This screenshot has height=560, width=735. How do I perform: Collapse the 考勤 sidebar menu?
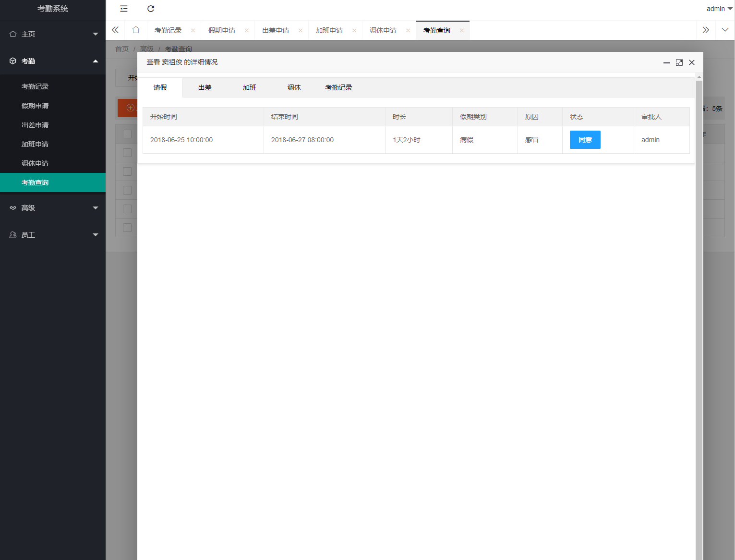[53, 61]
